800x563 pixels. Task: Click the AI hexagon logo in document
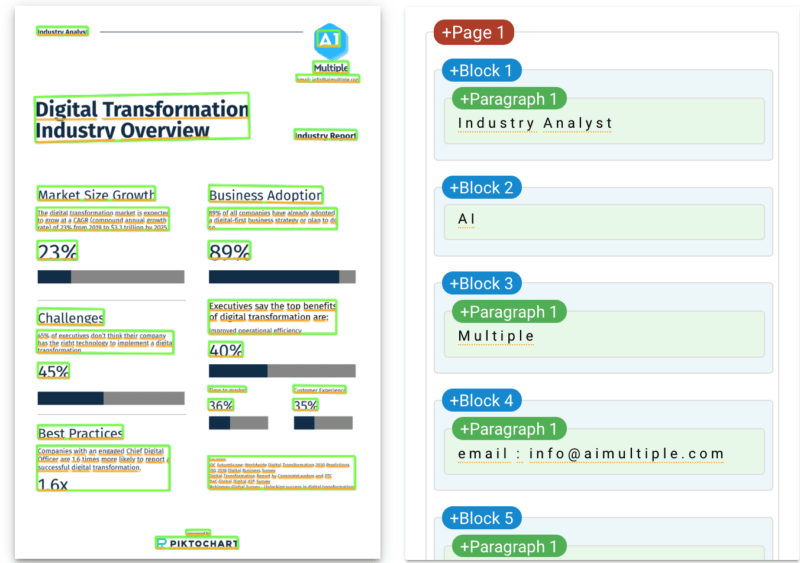[331, 41]
